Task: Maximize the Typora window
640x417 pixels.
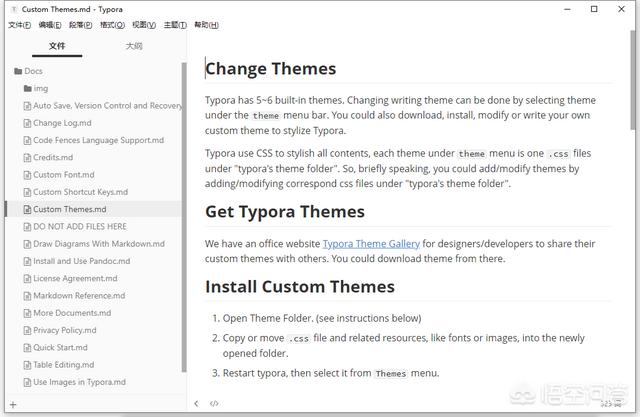Action: (x=594, y=9)
